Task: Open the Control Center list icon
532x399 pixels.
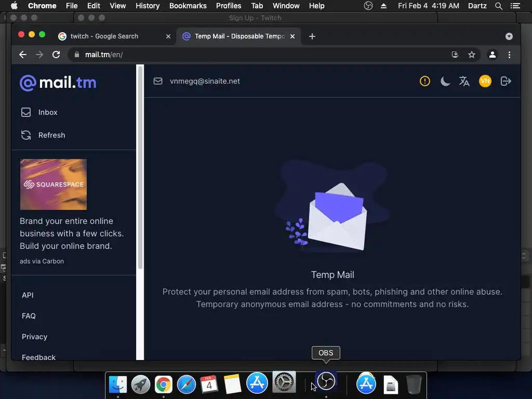Action: click(x=515, y=6)
